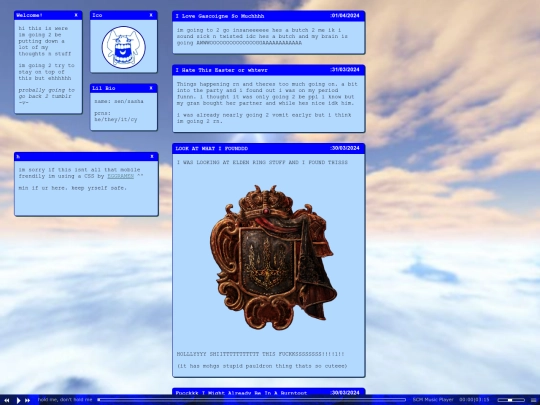Screen dimensions: 540x405
Task: Open the underlined CSS author link
Action: point(121,176)
